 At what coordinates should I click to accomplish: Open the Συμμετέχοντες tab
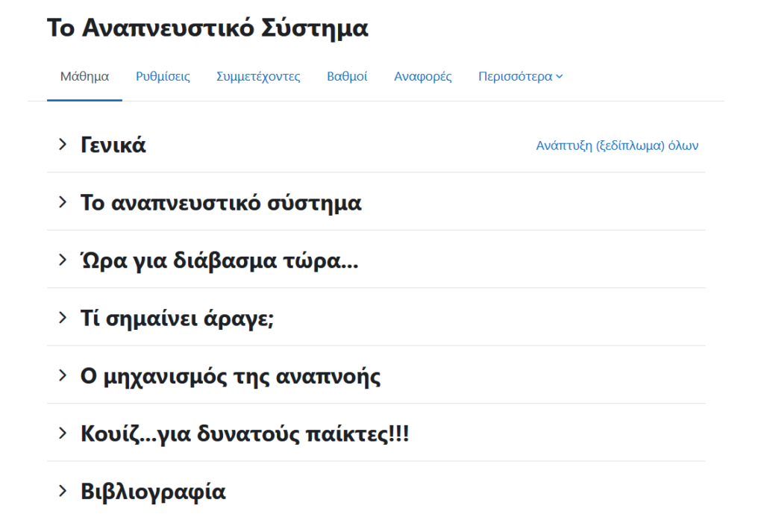[x=258, y=77]
